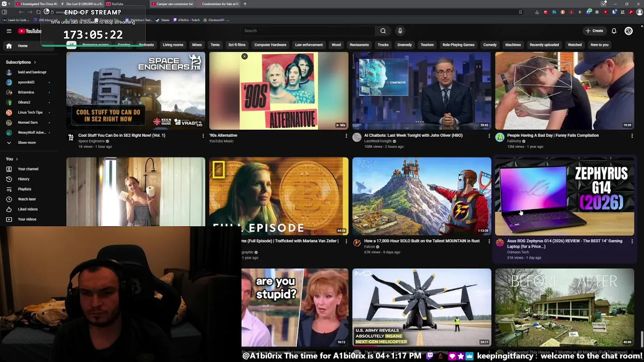Open the Rust tallest mountain thumbnail

422,197
